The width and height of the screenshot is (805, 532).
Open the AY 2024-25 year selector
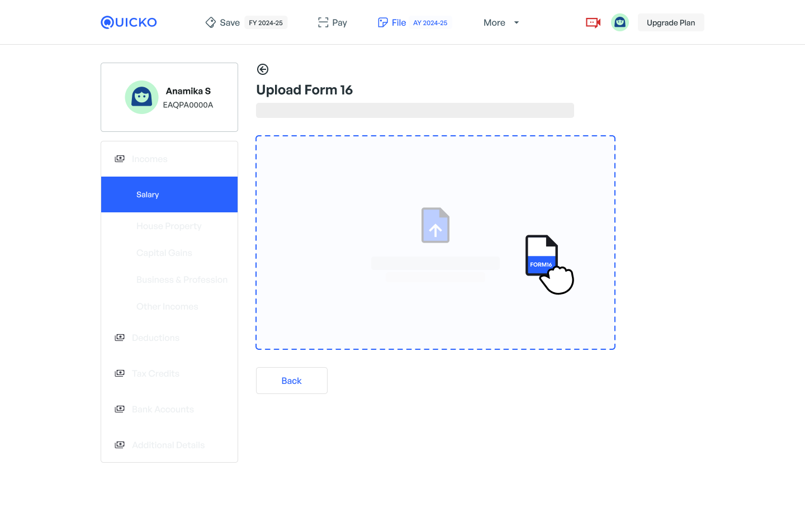[x=430, y=23]
